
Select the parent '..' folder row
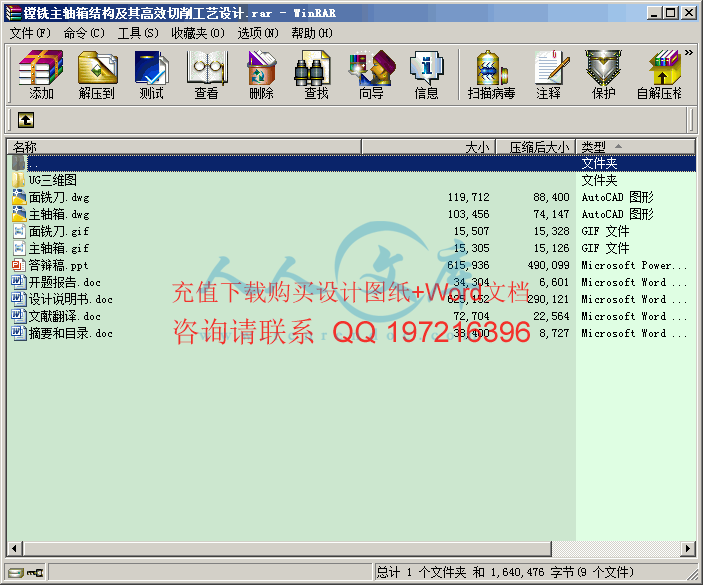352,163
